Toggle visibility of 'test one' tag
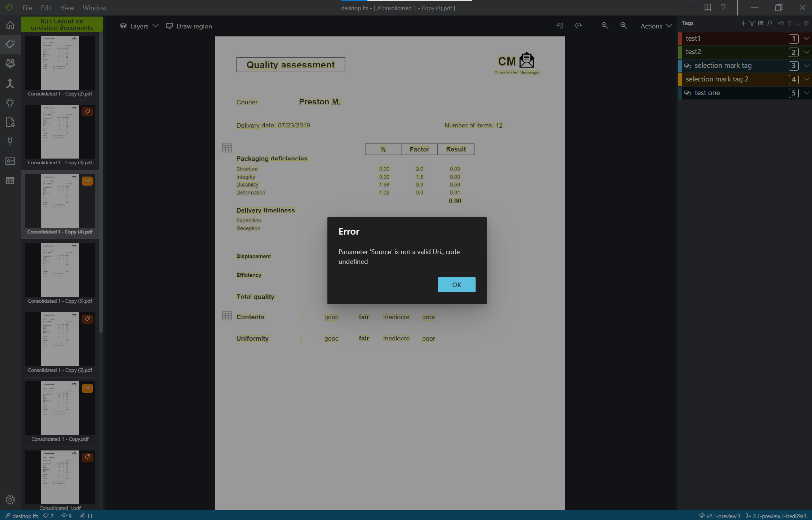This screenshot has width=812, height=520. point(688,93)
